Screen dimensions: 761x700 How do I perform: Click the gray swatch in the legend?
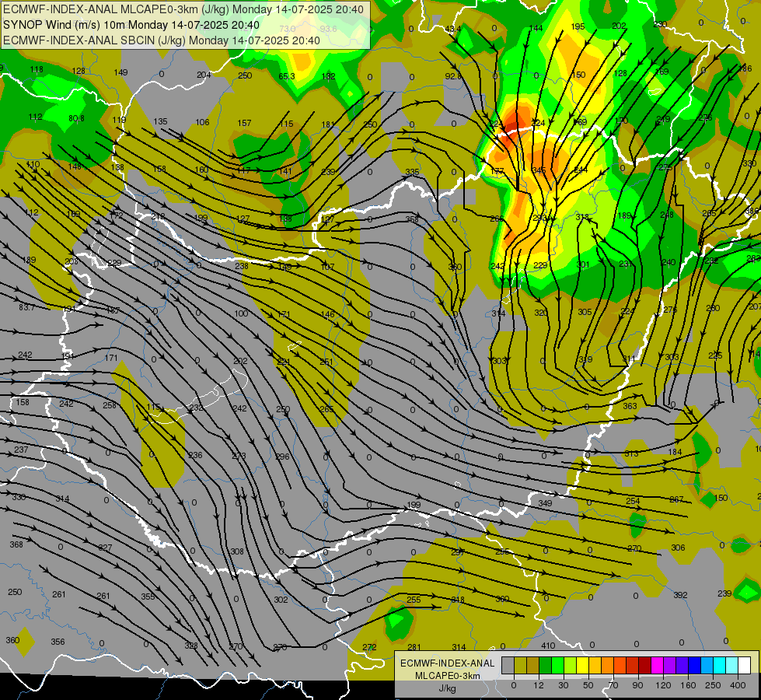coord(508,666)
